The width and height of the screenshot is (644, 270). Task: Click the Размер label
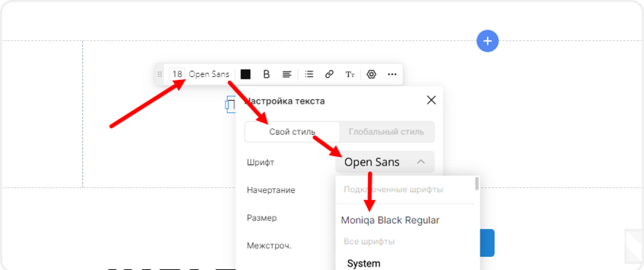261,218
